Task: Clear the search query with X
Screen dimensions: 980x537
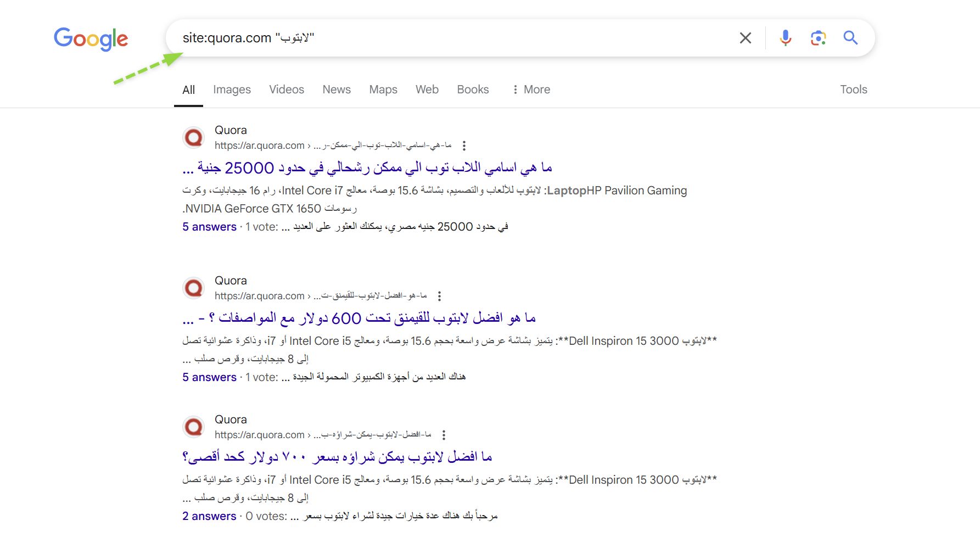Action: pos(745,38)
